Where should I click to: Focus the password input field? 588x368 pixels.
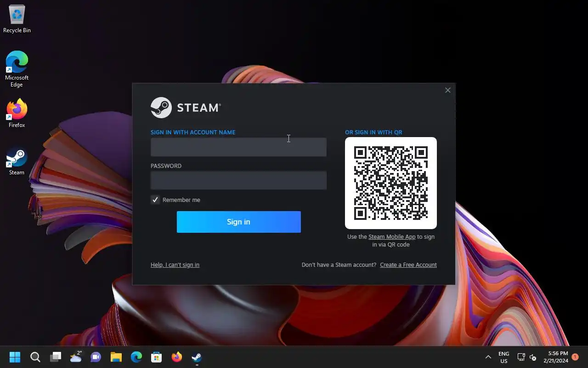pyautogui.click(x=239, y=180)
